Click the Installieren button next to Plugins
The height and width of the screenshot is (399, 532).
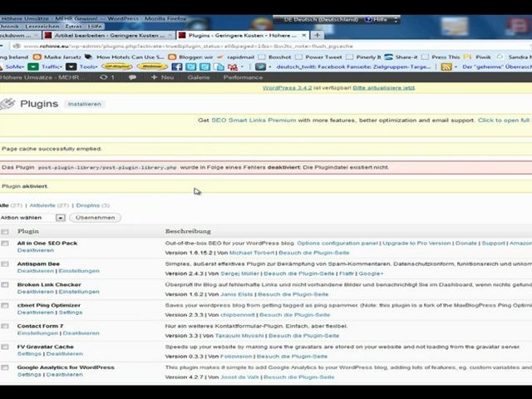pos(85,104)
